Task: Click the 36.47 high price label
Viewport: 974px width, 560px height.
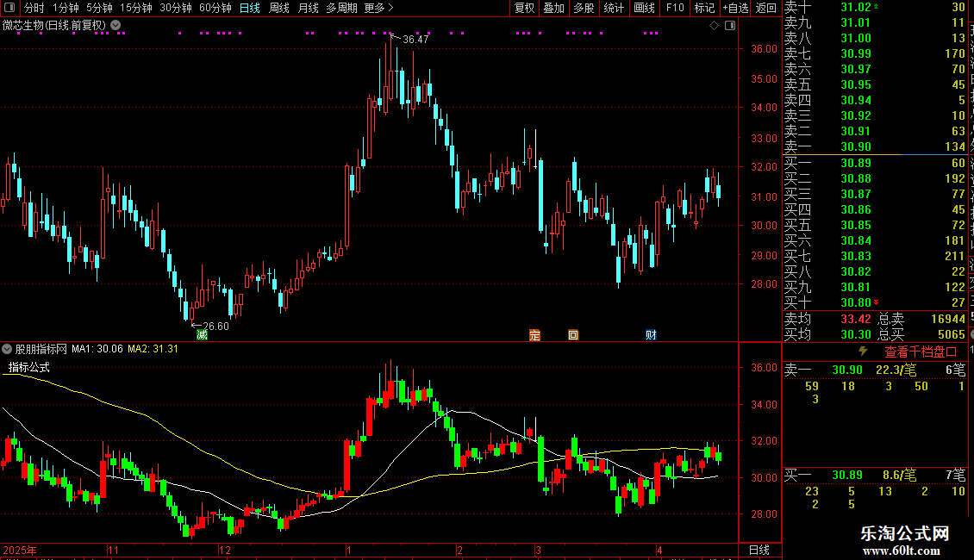Action: point(415,39)
